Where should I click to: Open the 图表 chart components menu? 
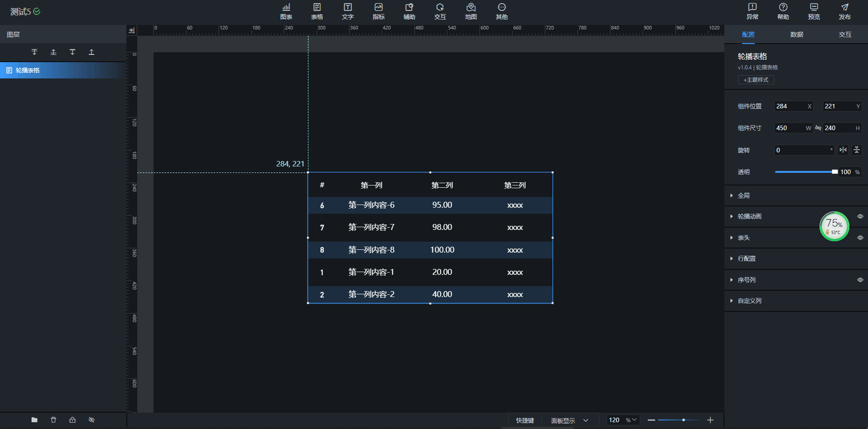286,11
